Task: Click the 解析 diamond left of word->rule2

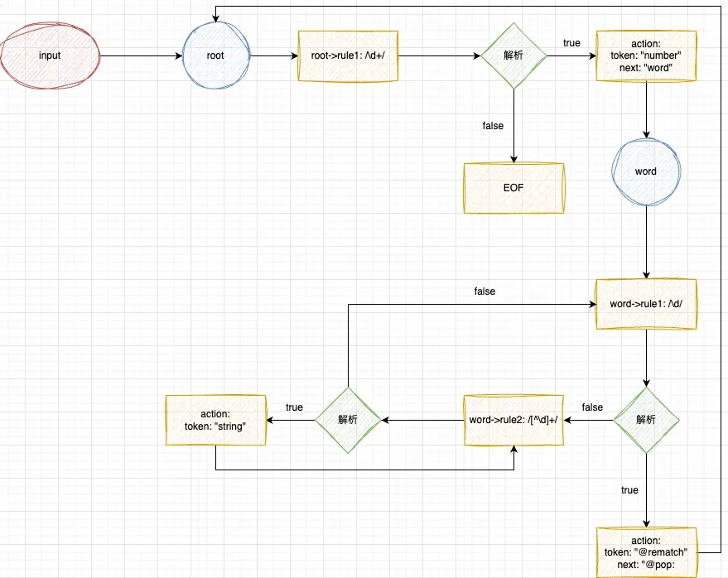Action: 348,420
